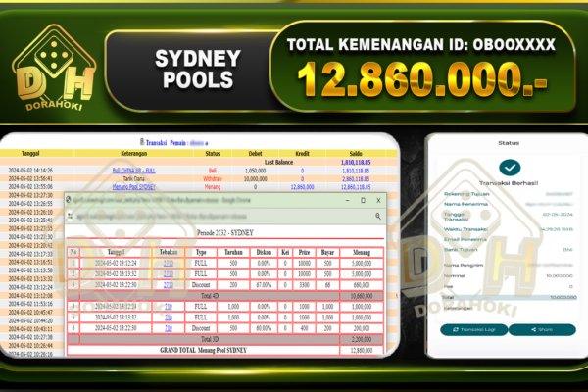The height and width of the screenshot is (392, 588).
Task: Click the Total 4D row
Action: [x=225, y=296]
